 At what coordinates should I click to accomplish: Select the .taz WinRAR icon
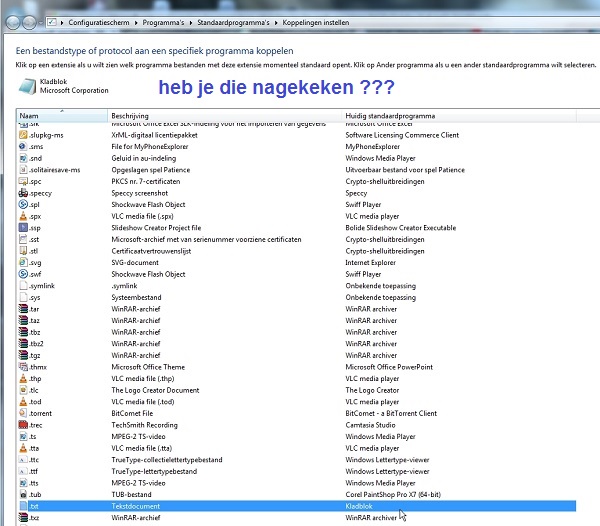tap(23, 320)
